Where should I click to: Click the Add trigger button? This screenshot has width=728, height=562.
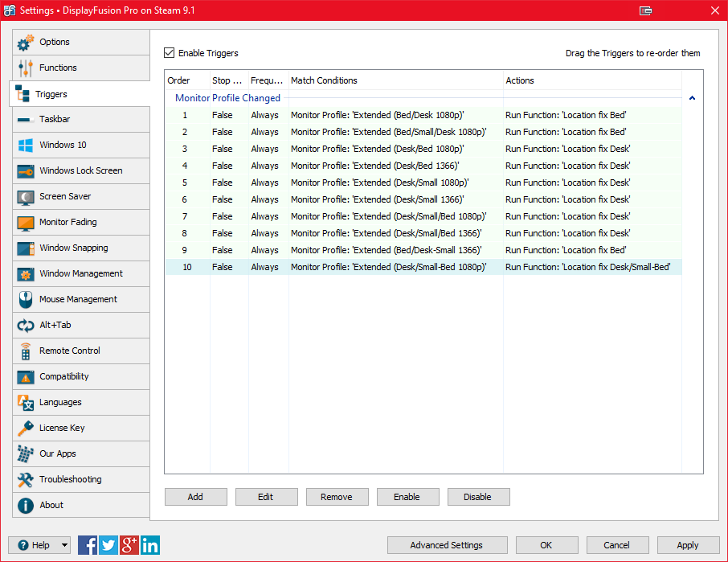[195, 497]
